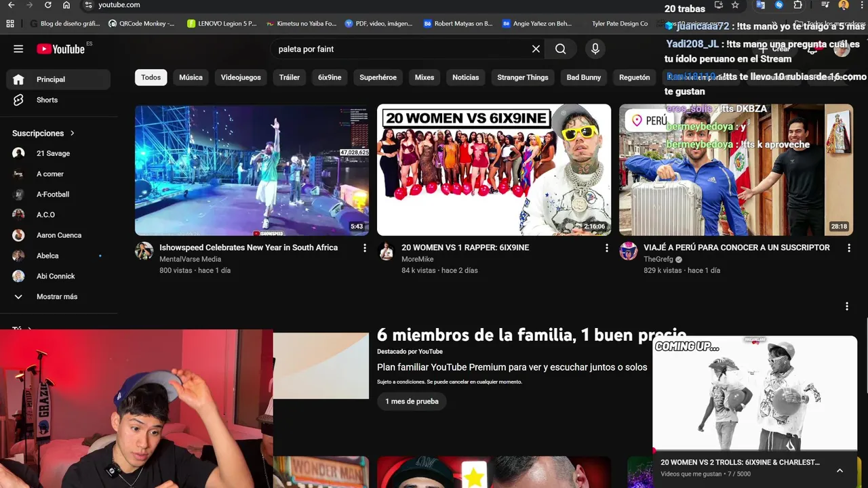Open the MentalVarse Media channel link
Screen dimensions: 868x488
pyautogui.click(x=190, y=259)
